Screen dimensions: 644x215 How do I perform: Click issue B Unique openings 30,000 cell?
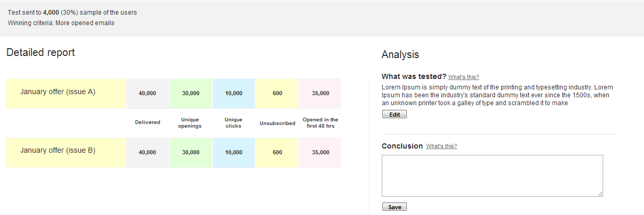(191, 152)
